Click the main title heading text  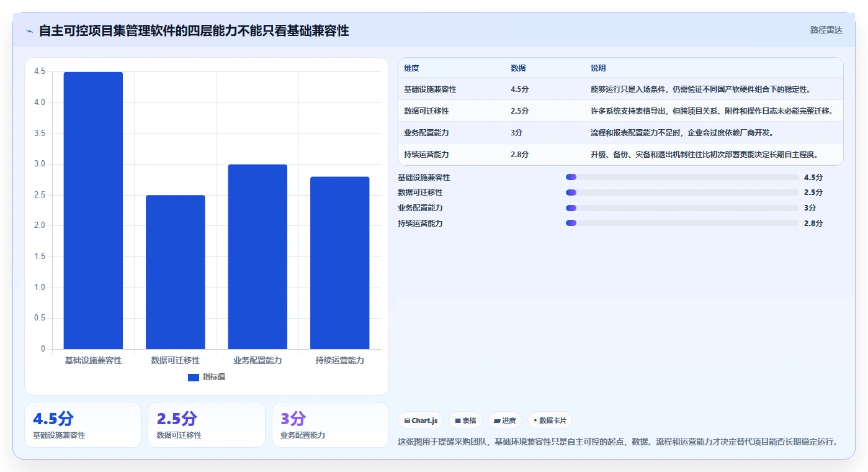click(194, 30)
